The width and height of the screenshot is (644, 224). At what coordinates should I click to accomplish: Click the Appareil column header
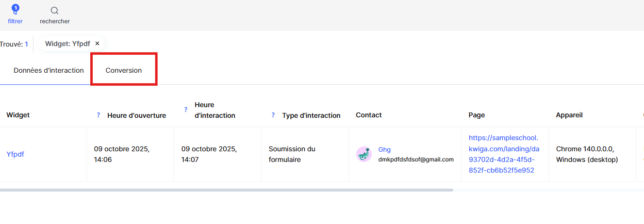pos(569,115)
